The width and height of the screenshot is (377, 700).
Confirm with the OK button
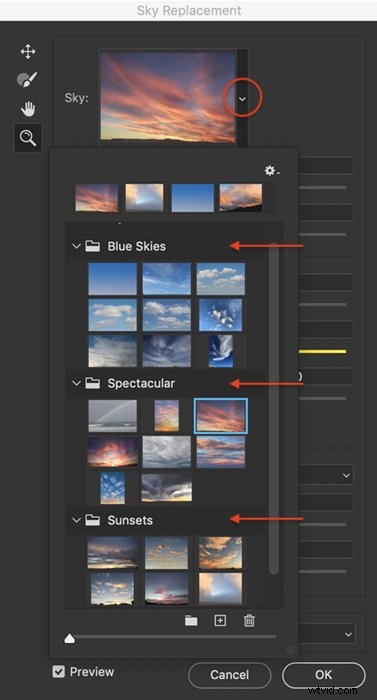point(324,675)
